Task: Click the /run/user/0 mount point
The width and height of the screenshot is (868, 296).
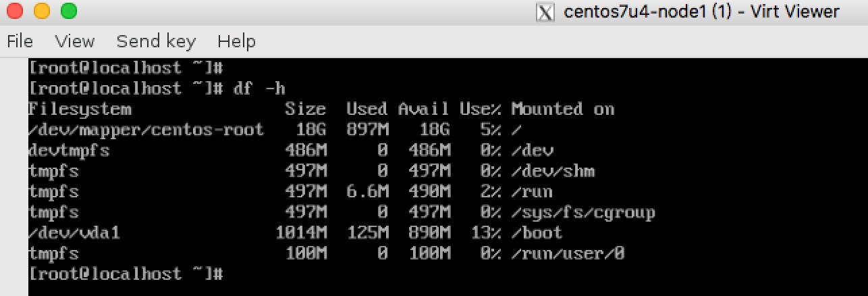Action: 568,254
